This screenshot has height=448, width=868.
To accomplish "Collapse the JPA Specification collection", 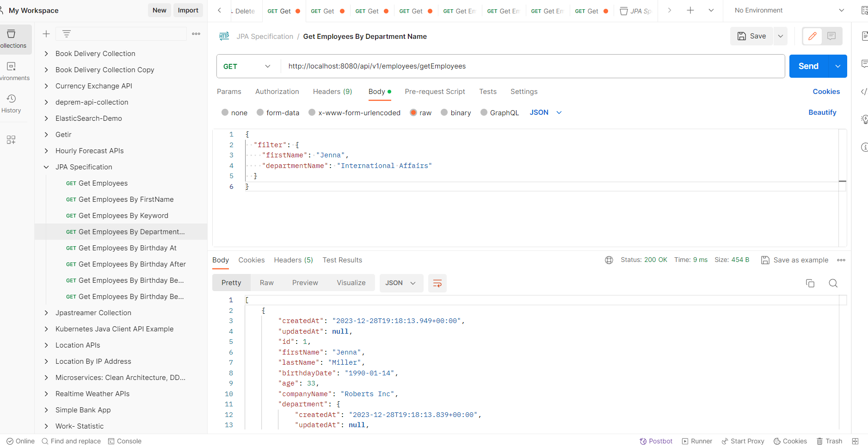I will 46,167.
